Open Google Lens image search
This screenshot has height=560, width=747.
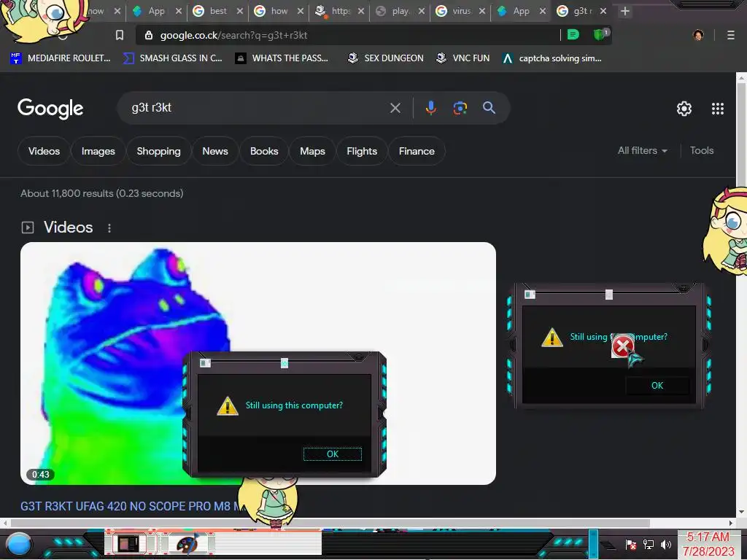pyautogui.click(x=460, y=108)
